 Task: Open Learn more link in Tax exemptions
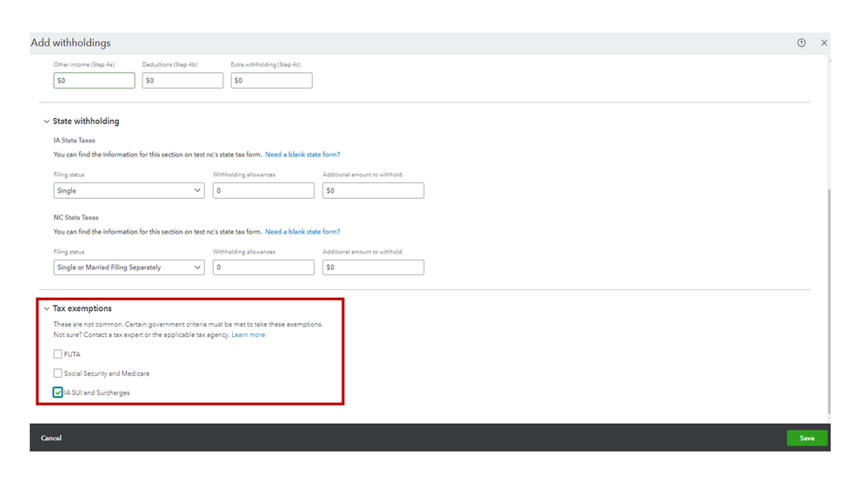point(248,334)
